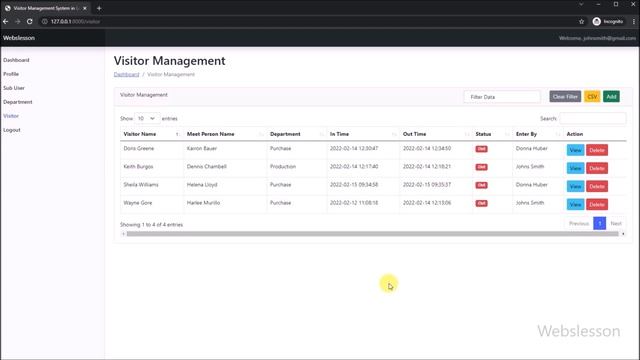The height and width of the screenshot is (360, 640).
Task: Delete the Sheila Williams visitor record
Action: click(597, 186)
